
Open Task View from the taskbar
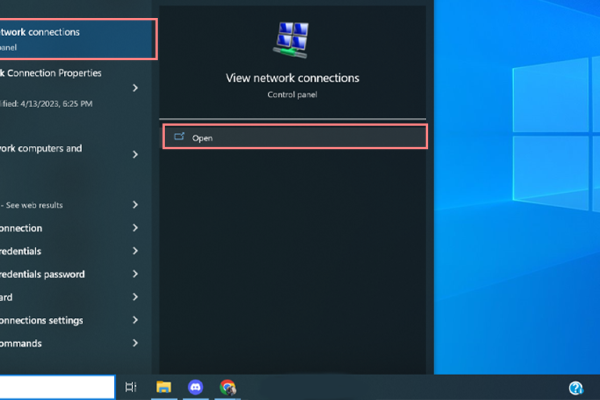tap(131, 387)
